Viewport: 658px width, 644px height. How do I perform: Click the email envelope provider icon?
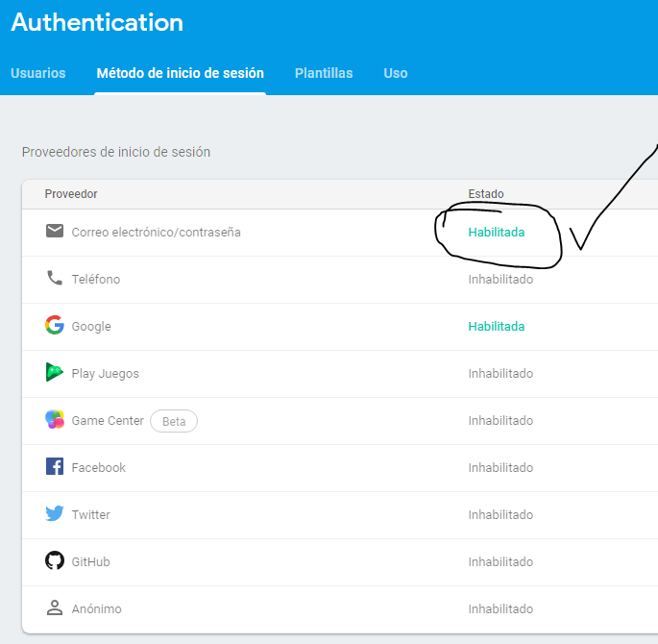[x=55, y=232]
